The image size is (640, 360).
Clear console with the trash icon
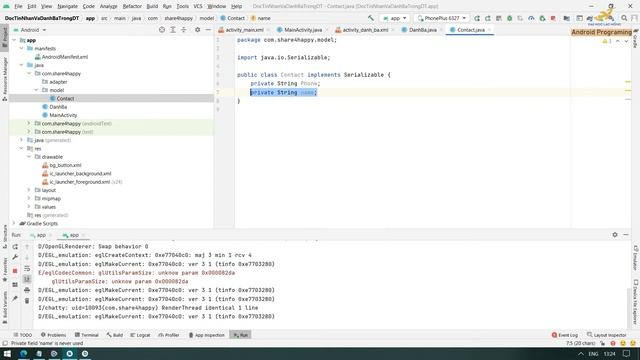click(x=27, y=301)
